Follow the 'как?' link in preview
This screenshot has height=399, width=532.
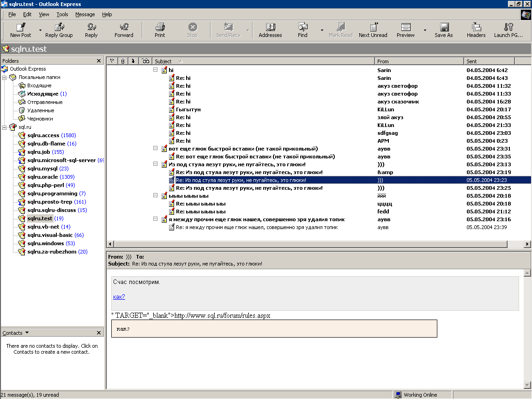(x=119, y=297)
